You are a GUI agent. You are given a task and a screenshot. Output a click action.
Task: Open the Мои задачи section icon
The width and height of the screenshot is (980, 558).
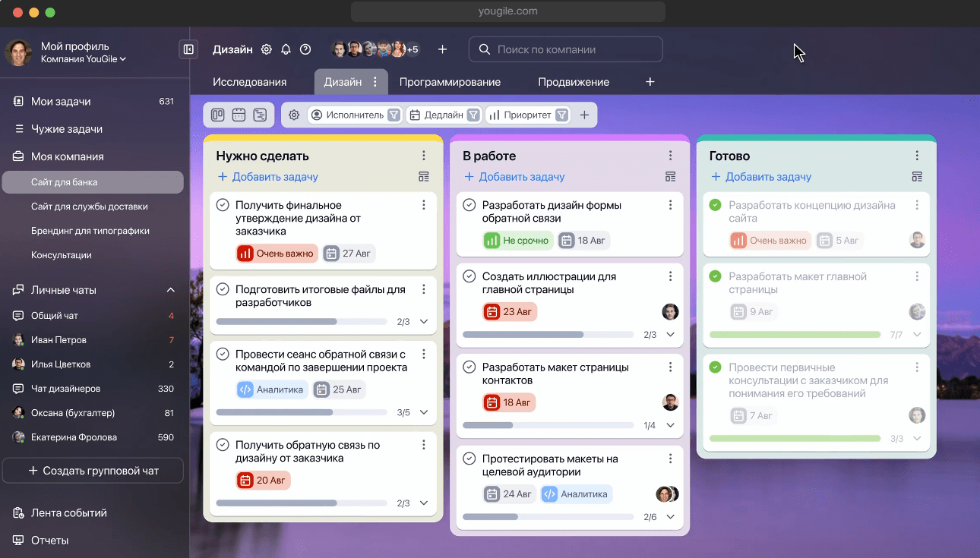click(x=17, y=101)
